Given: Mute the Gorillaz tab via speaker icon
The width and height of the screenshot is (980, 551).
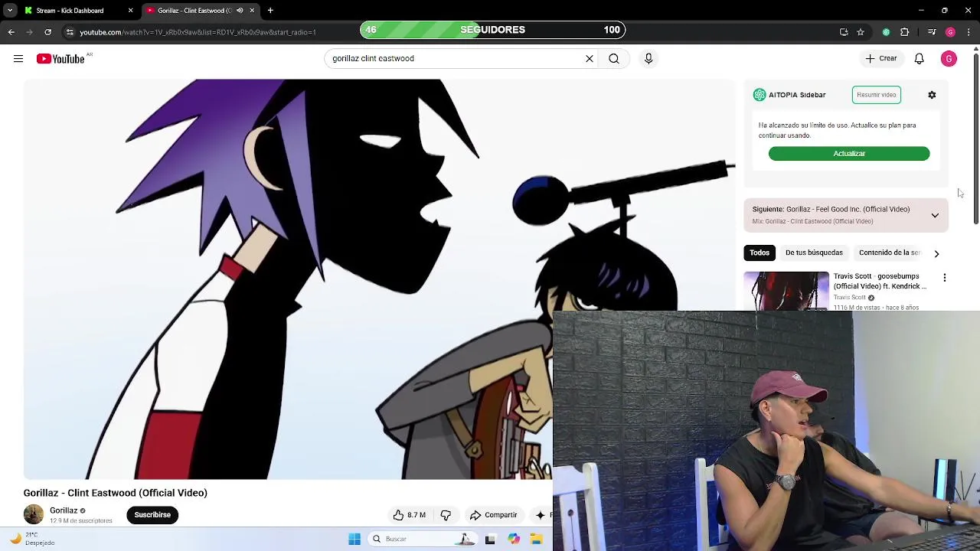Looking at the screenshot, I should 240,11.
